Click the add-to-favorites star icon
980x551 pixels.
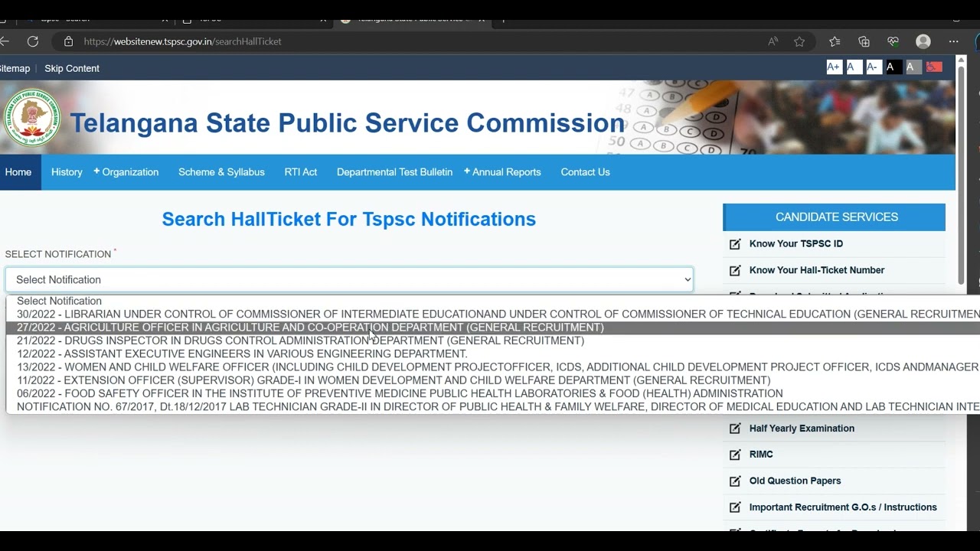coord(799,41)
